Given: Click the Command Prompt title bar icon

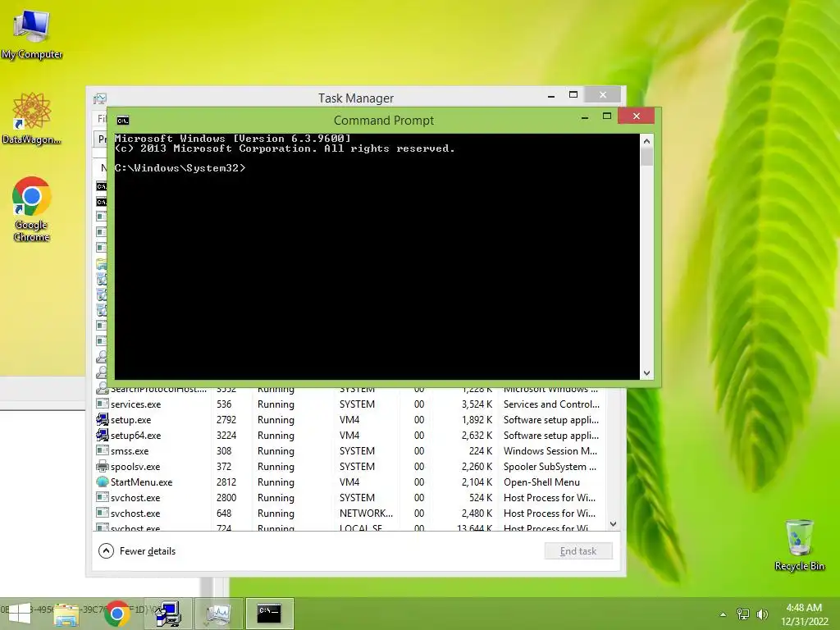Looking at the screenshot, I should (123, 121).
